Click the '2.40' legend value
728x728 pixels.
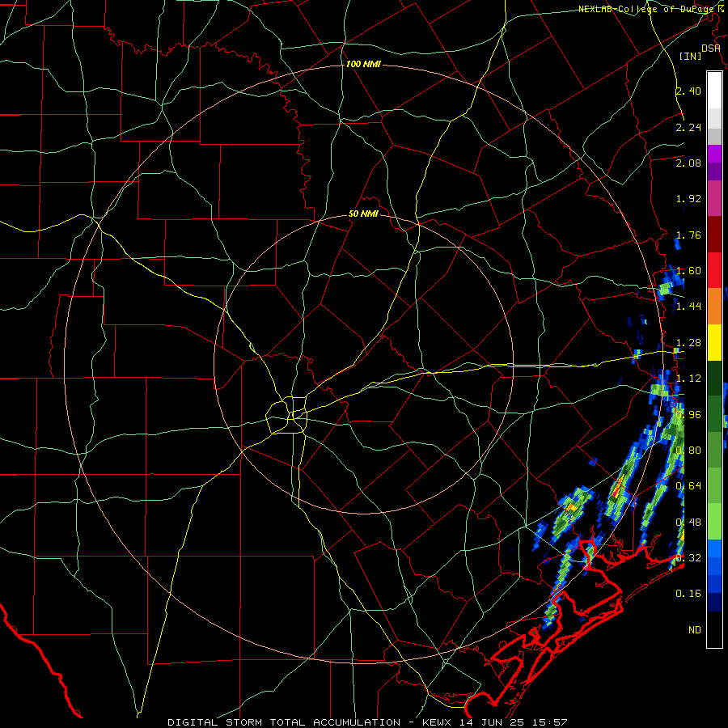688,91
